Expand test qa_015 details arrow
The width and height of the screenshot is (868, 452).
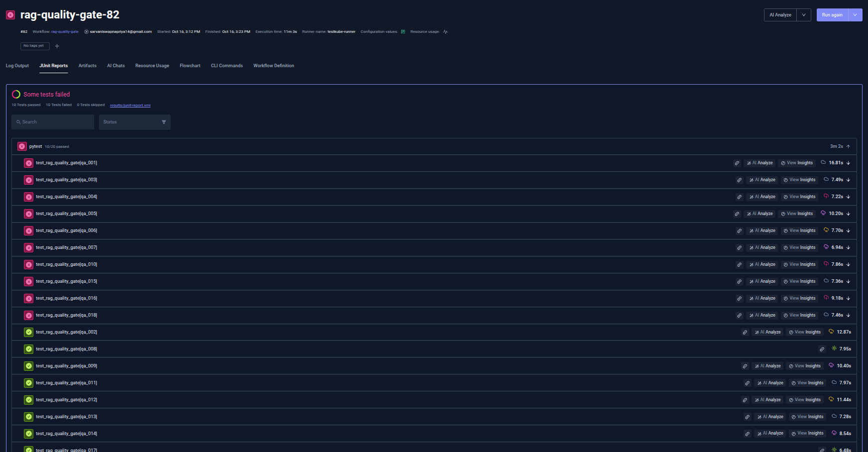pyautogui.click(x=848, y=281)
